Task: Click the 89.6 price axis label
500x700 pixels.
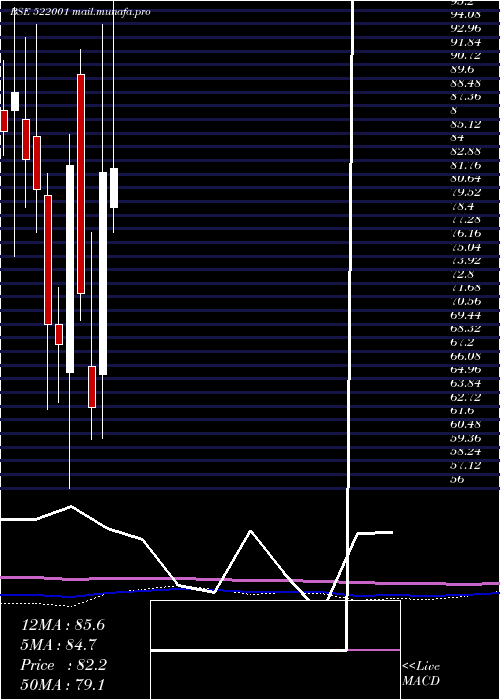Action: pyautogui.click(x=462, y=69)
